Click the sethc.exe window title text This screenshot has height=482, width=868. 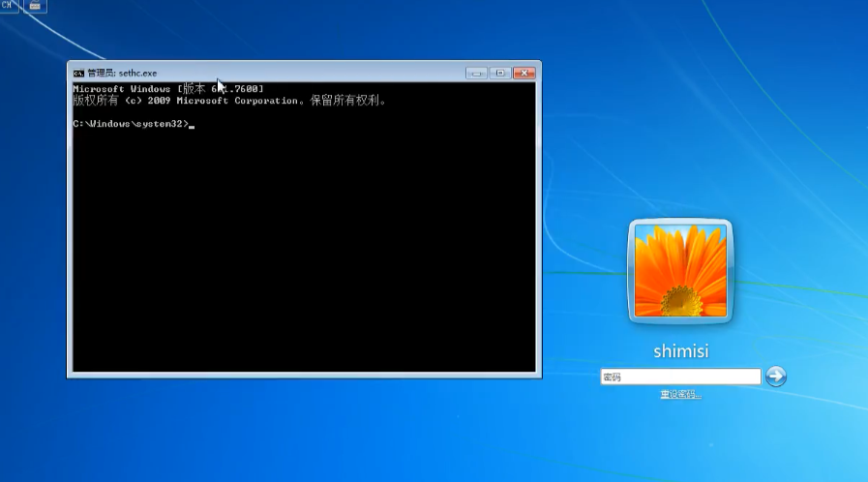coord(122,73)
